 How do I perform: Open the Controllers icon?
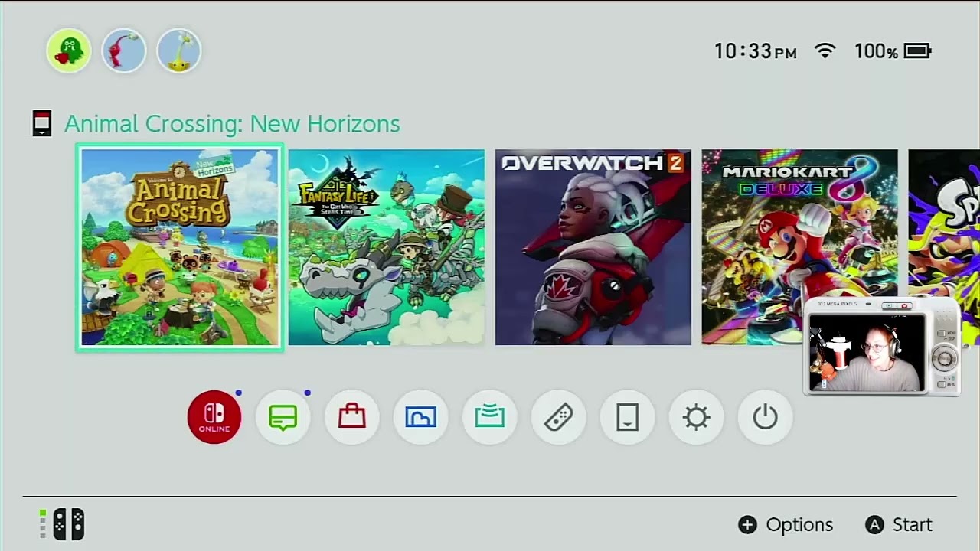(559, 417)
